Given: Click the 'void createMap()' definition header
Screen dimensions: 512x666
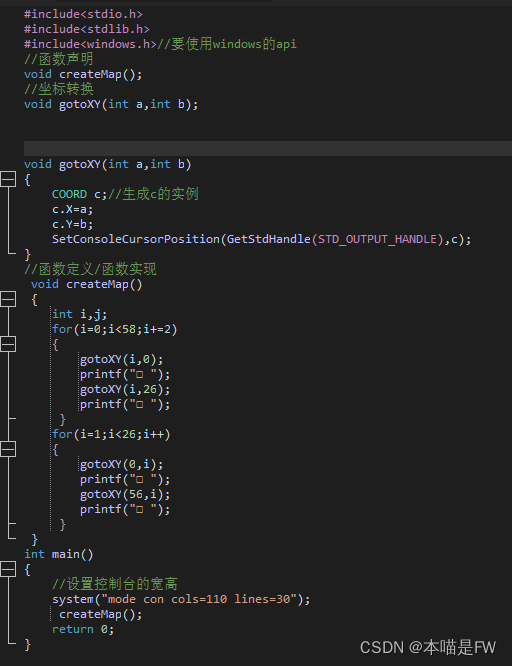Looking at the screenshot, I should click(x=87, y=284).
